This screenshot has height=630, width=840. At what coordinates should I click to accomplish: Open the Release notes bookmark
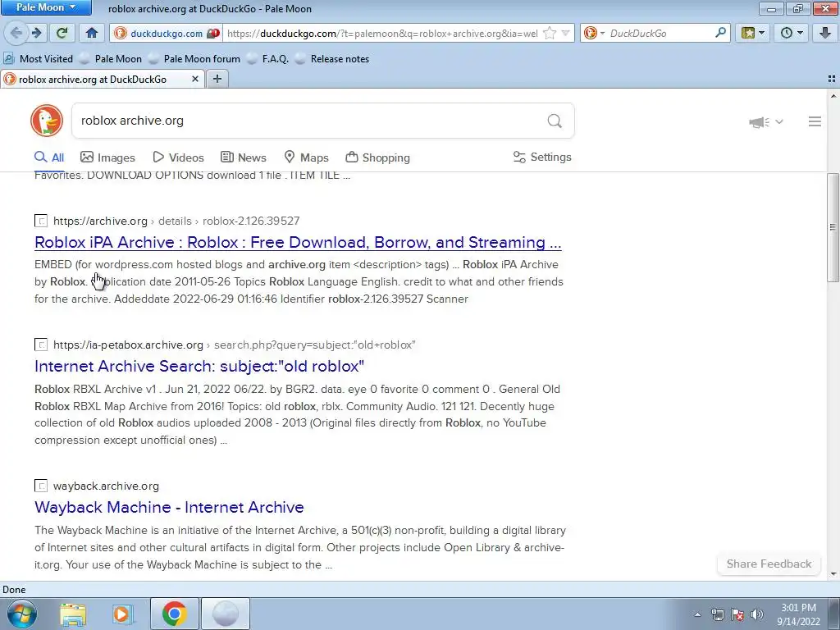[331, 59]
